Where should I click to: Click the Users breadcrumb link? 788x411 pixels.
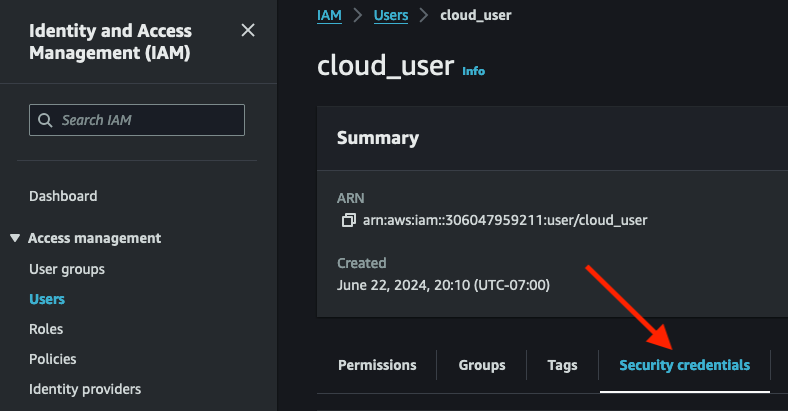click(391, 15)
